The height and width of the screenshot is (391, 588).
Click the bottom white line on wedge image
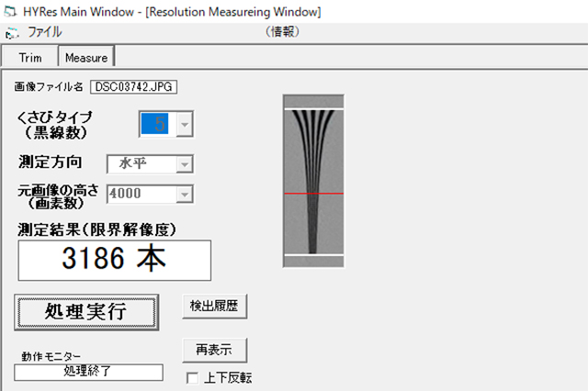click(313, 253)
